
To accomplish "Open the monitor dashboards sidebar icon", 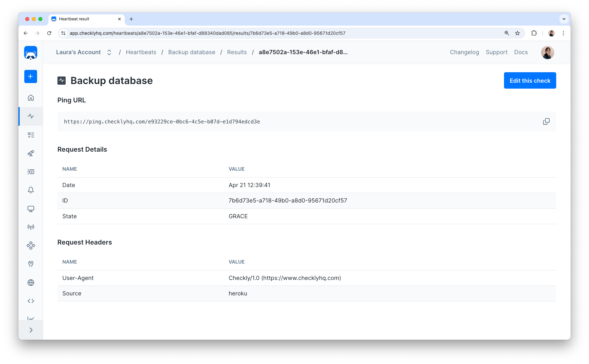I will [x=31, y=209].
